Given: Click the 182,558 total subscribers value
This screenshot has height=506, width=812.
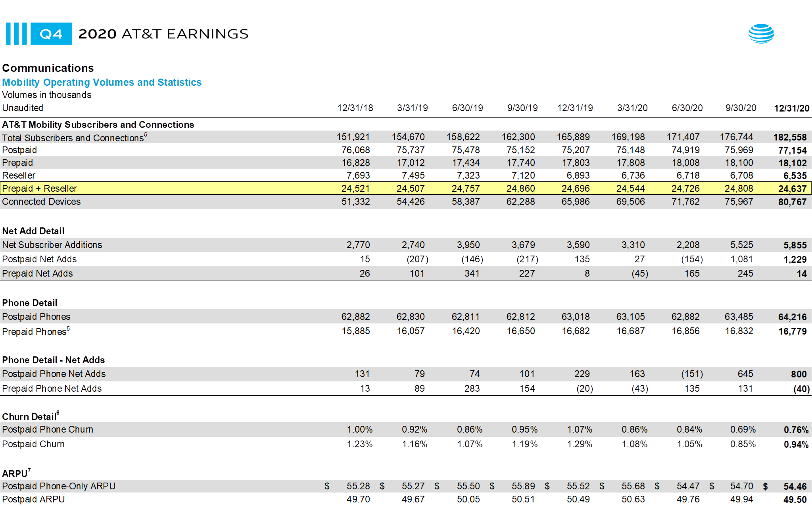Looking at the screenshot, I should (790, 137).
